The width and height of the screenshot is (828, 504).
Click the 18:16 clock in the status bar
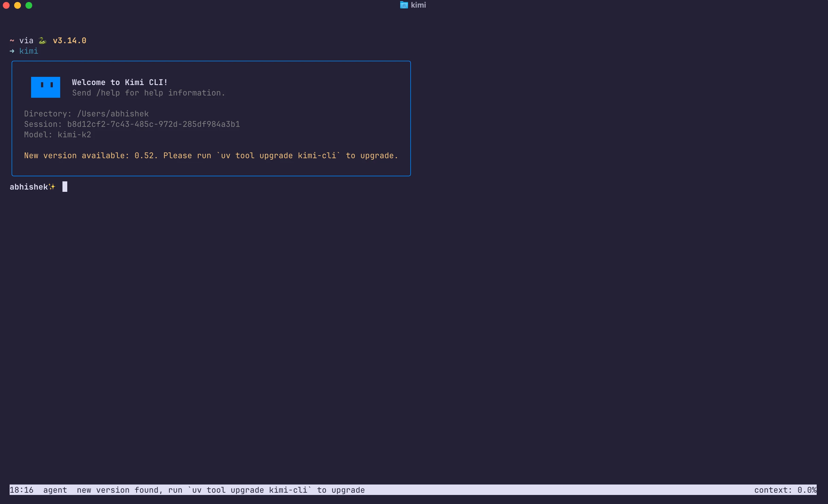pos(21,490)
